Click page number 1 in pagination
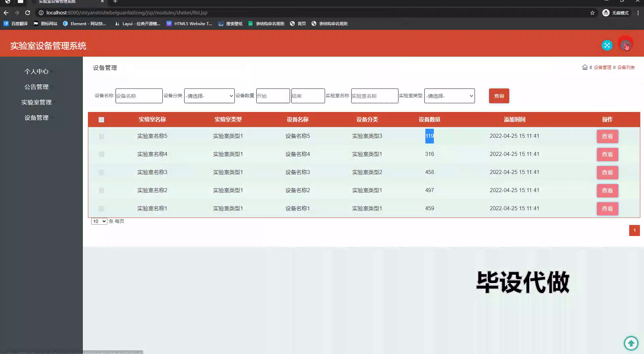 click(634, 230)
